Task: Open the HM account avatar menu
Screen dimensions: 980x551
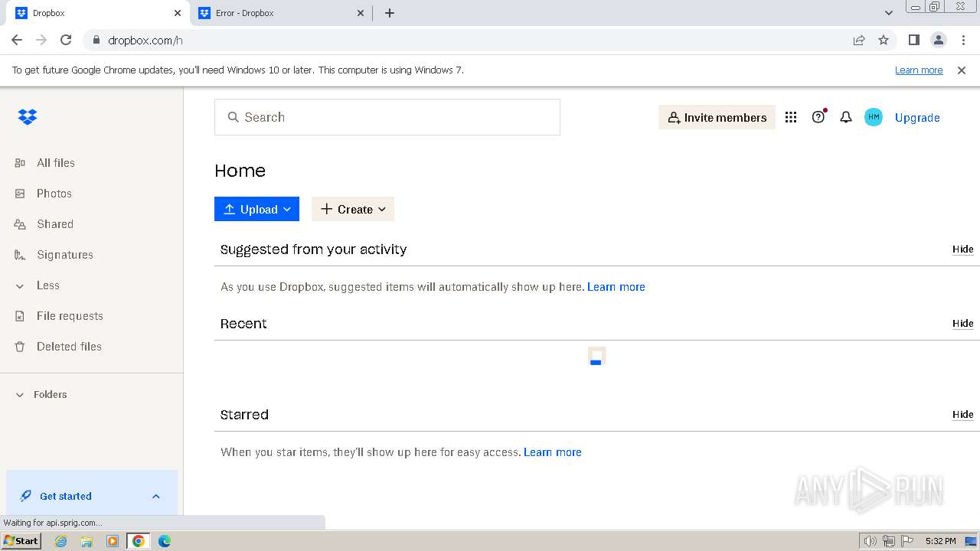Action: pyautogui.click(x=874, y=117)
